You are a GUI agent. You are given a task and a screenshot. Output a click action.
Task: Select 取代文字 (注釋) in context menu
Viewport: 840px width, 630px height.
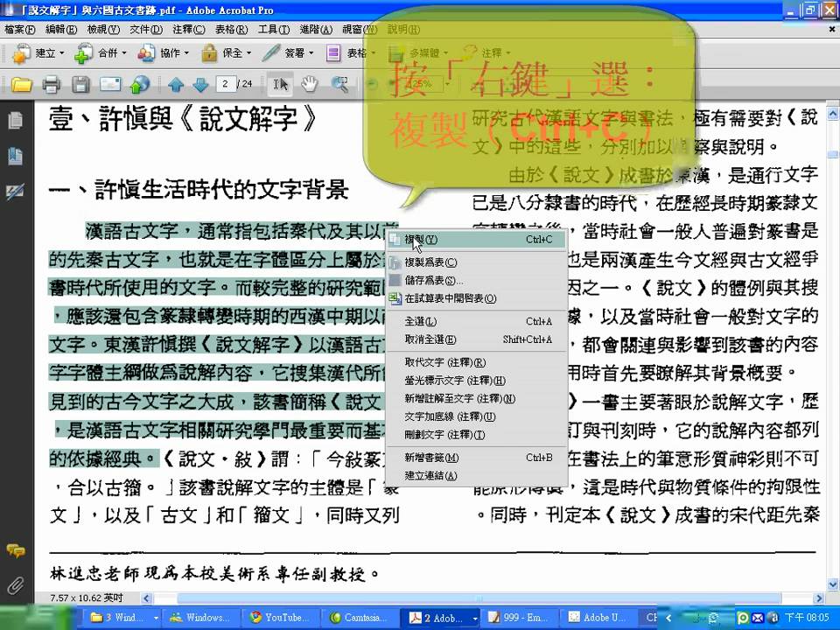[x=476, y=362]
